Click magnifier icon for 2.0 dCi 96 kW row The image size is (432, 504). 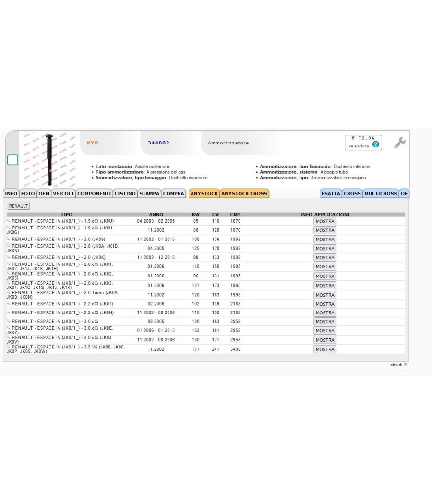(9, 274)
